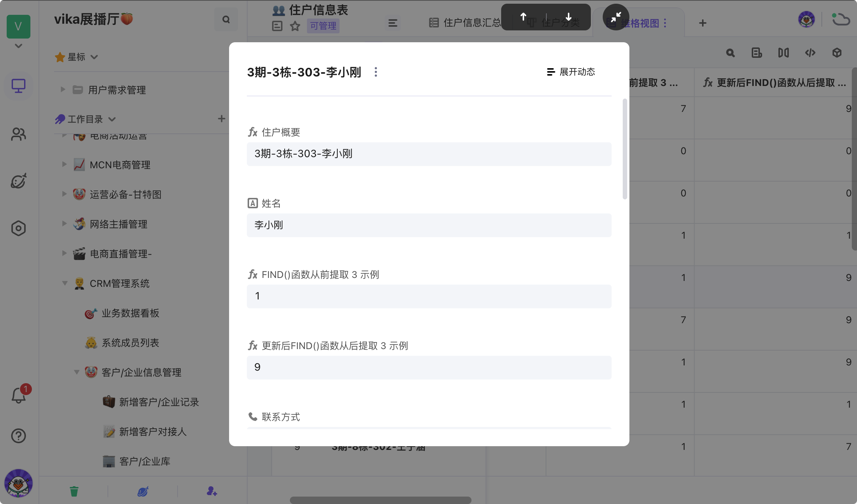
Task: Open the record's three-dot options menu
Action: coord(376,72)
